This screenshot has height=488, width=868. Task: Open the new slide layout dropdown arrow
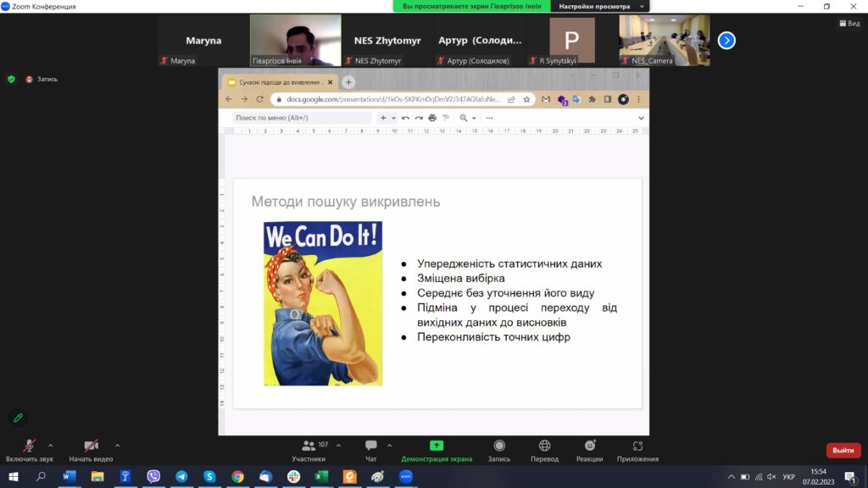(x=393, y=118)
